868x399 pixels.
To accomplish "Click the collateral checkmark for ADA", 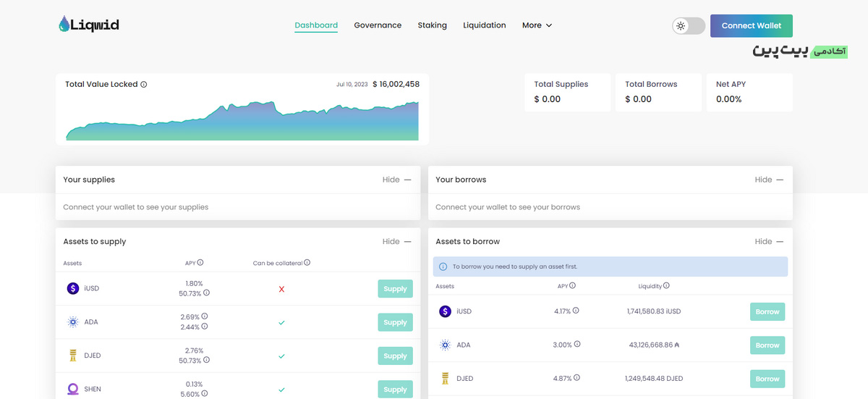I will [x=281, y=322].
